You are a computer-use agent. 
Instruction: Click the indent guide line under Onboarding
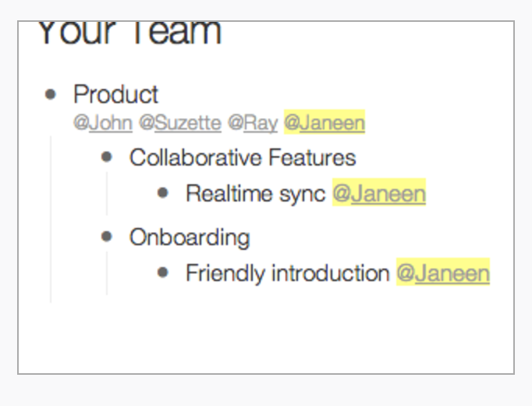(107, 273)
